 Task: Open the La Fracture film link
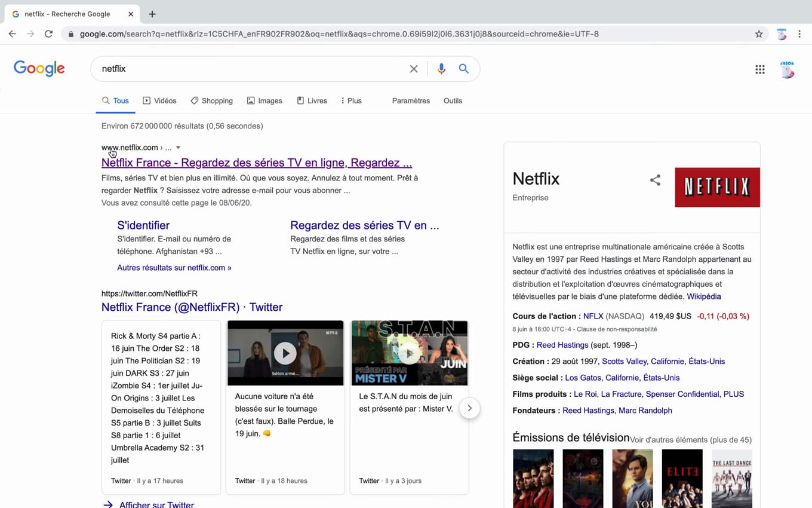click(621, 394)
